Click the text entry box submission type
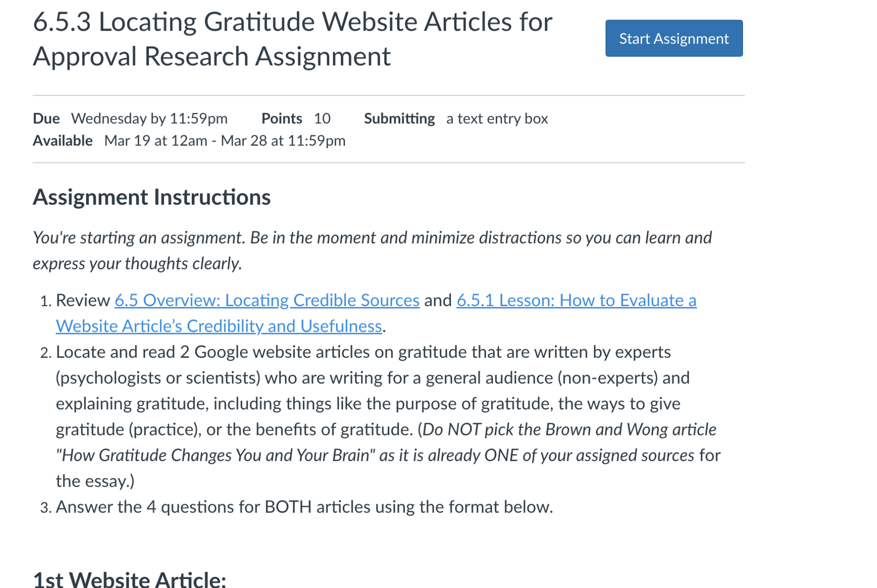Viewport: 877px width, 588px height. click(x=497, y=119)
